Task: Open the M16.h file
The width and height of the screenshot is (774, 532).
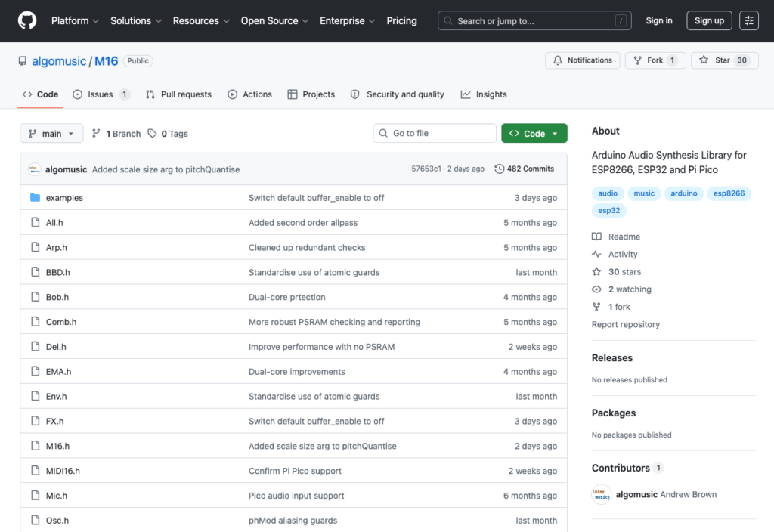Action: 57,446
